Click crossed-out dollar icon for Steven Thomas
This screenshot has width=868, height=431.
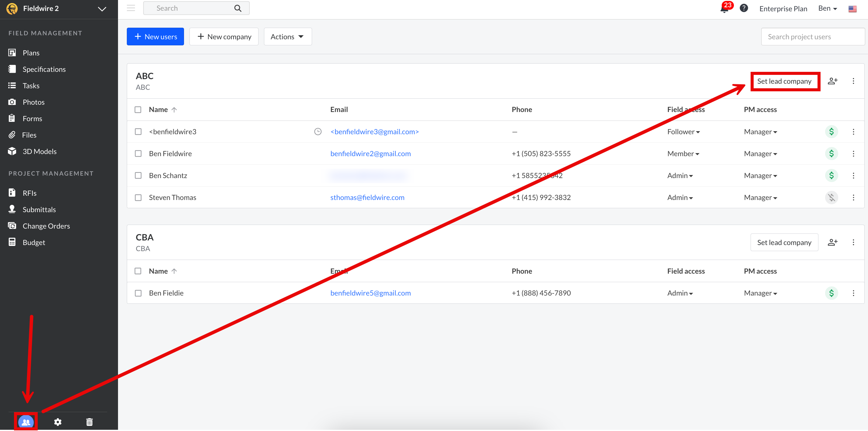click(x=831, y=198)
